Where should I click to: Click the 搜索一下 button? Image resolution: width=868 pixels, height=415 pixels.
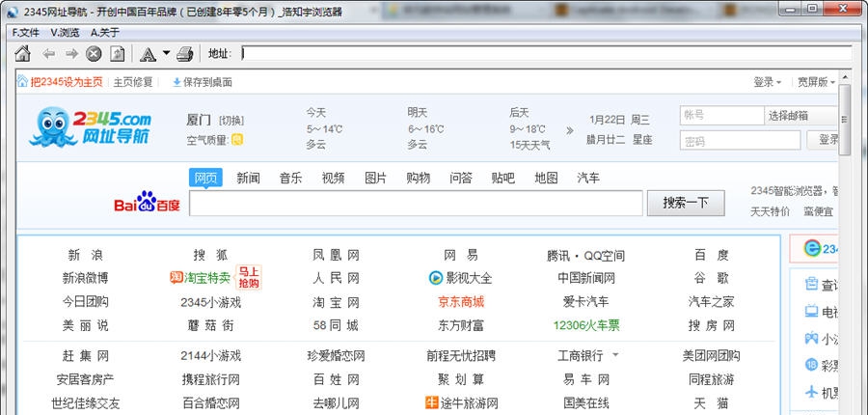point(686,203)
